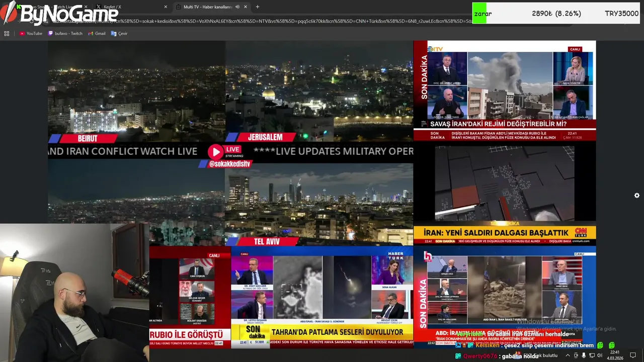644x362 pixels.
Task: Open the Multi TV settings gear icon
Action: click(636, 196)
